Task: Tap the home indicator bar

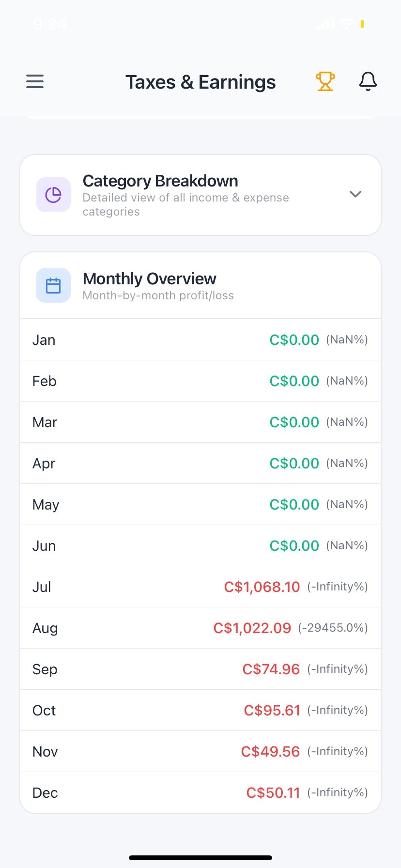Action: (200, 857)
